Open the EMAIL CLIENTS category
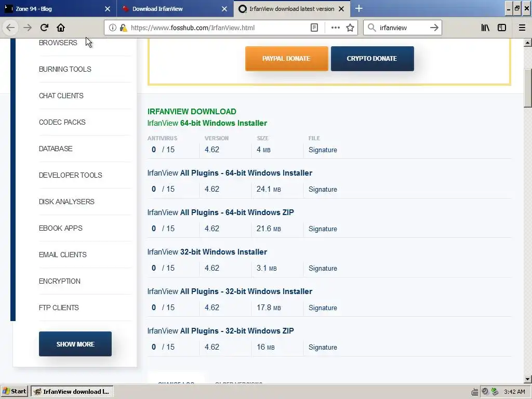The image size is (532, 399). tap(63, 255)
